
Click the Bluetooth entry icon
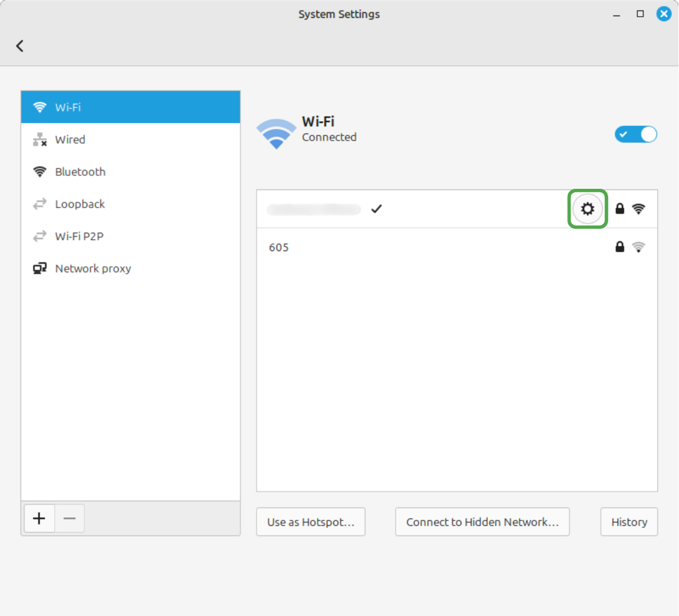(x=39, y=172)
